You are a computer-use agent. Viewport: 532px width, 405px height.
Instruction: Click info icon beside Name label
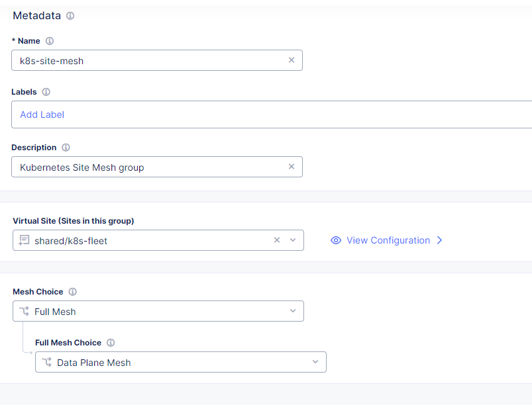pyautogui.click(x=50, y=41)
